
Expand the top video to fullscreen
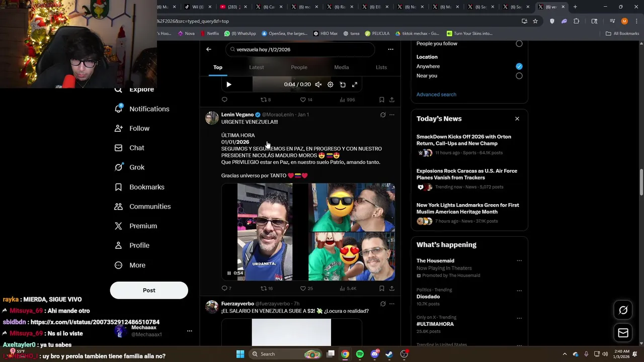click(355, 84)
